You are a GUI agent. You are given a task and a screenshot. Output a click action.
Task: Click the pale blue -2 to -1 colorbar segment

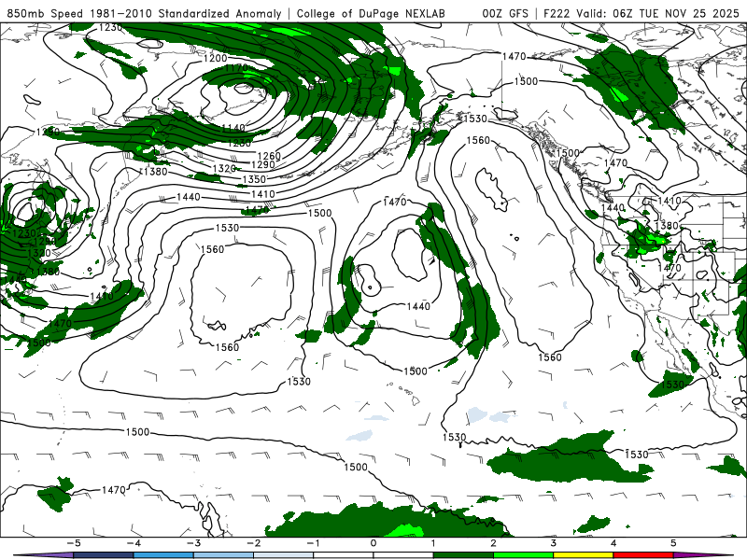coord(283,555)
